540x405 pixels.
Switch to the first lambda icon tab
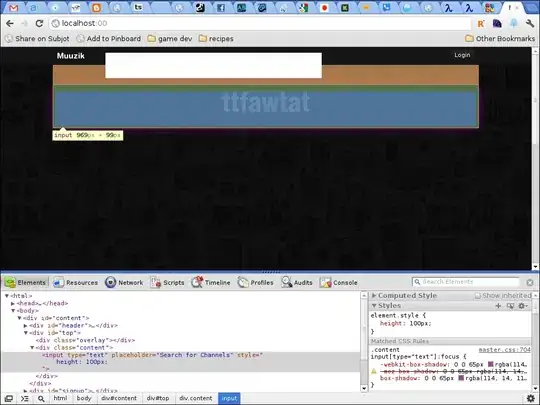click(x=448, y=8)
